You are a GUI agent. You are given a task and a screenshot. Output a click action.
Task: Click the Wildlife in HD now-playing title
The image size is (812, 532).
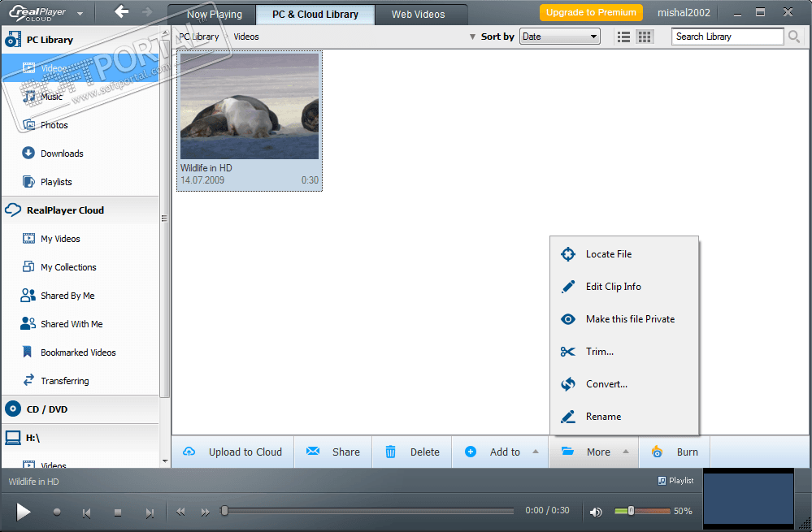pyautogui.click(x=33, y=482)
